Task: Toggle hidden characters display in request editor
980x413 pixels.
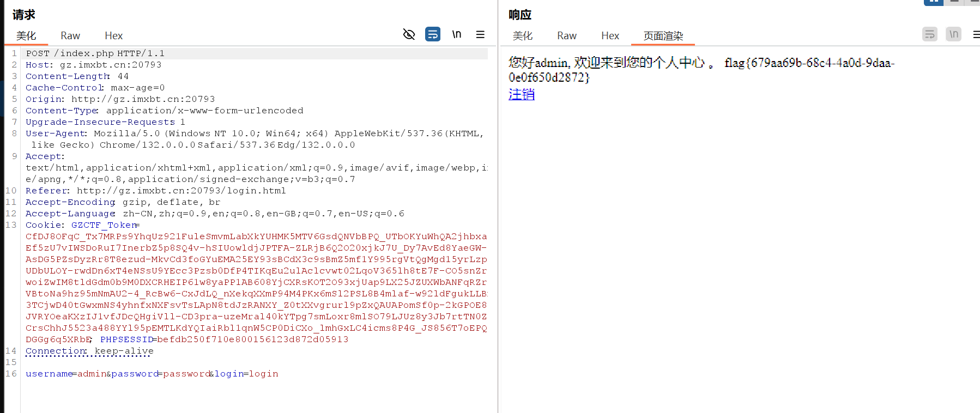Action: pos(409,34)
